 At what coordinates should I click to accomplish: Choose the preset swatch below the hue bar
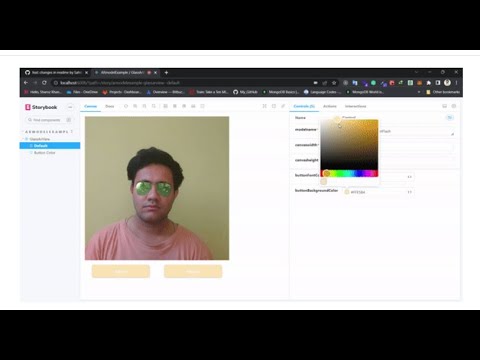[324, 181]
